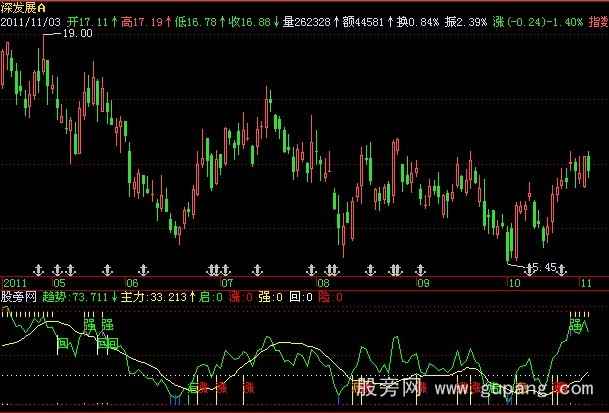Click the 回:0 indicator value
The height and width of the screenshot is (413, 609).
(x=301, y=298)
